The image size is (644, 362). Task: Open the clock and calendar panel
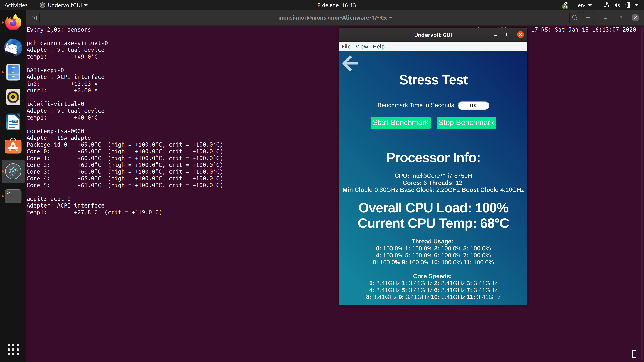(335, 5)
